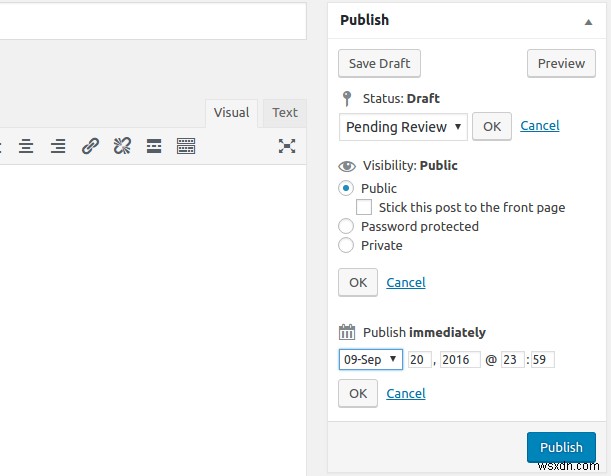Image resolution: width=611 pixels, height=476 pixels.
Task: Cancel the status change link
Action: [x=540, y=125]
